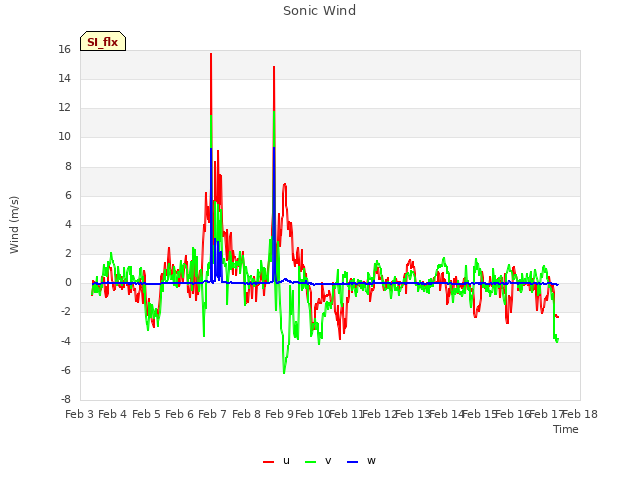Click the blue w legend color marker

coord(352,462)
